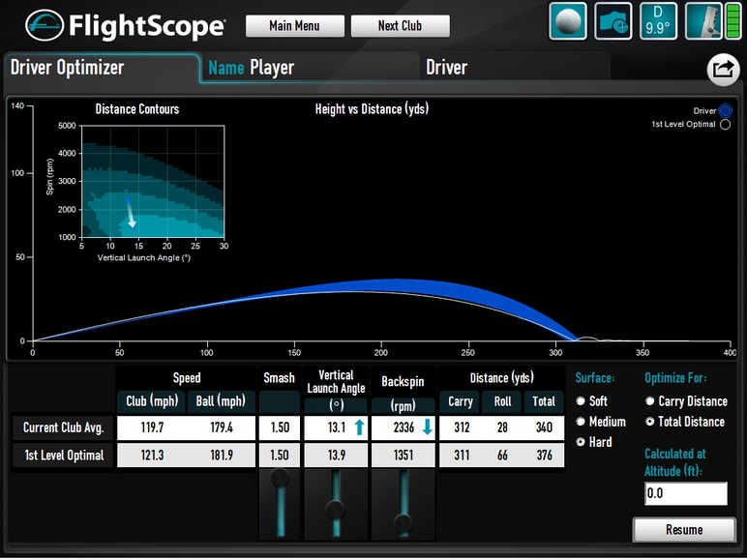The height and width of the screenshot is (560, 747).
Task: Click the 13.9 optimal launch angle
Action: (337, 456)
